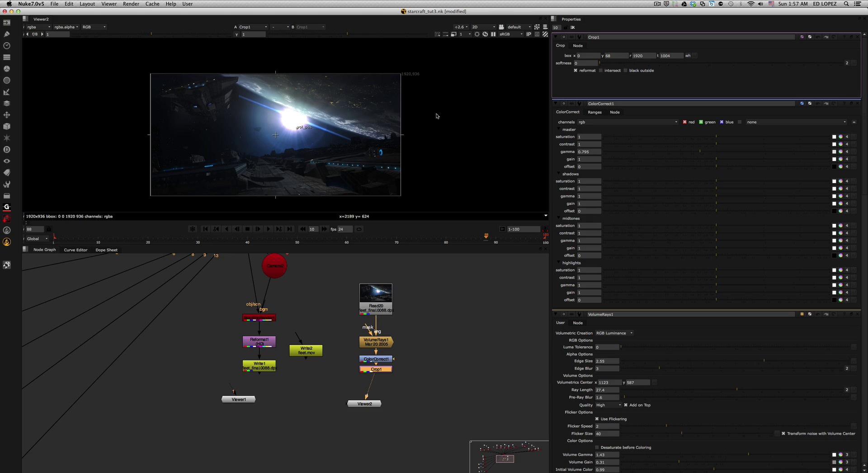Open the 2D view mode dropdown
Viewport: 868px width, 473px height.
pos(483,27)
